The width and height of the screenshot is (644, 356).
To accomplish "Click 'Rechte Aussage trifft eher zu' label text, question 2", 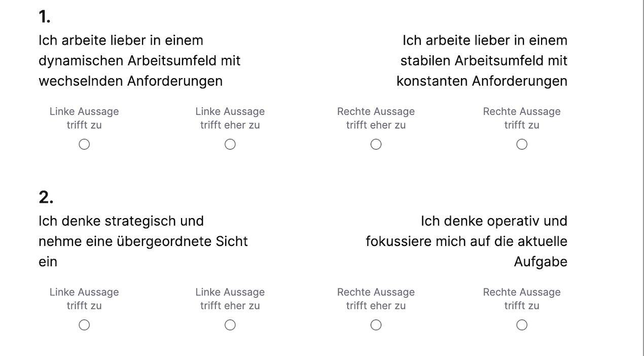I will point(376,299).
